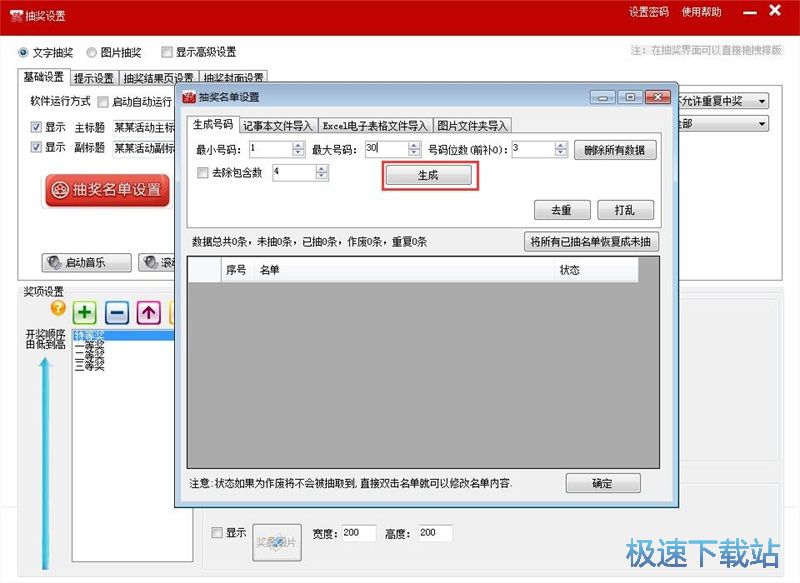Select 特等奖 in the prize list
The image size is (800, 583).
point(123,336)
